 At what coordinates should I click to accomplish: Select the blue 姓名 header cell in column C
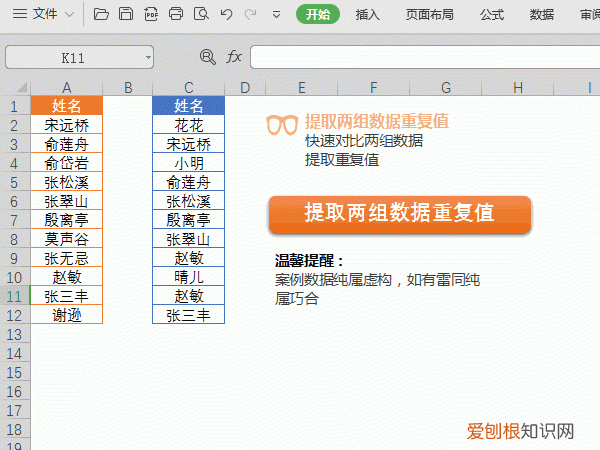pos(189,106)
